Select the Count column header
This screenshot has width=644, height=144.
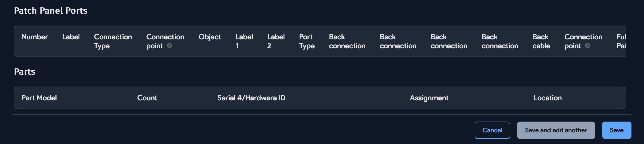[x=147, y=98]
